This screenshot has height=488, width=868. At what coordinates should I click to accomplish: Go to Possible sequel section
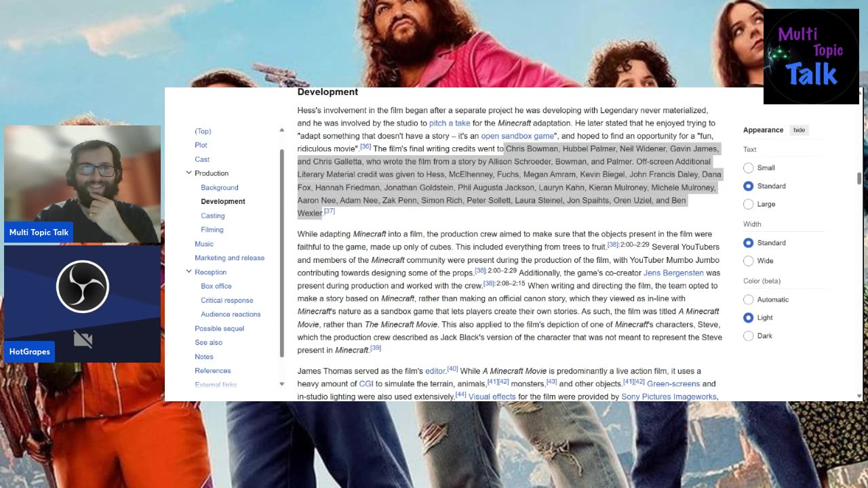click(220, 329)
